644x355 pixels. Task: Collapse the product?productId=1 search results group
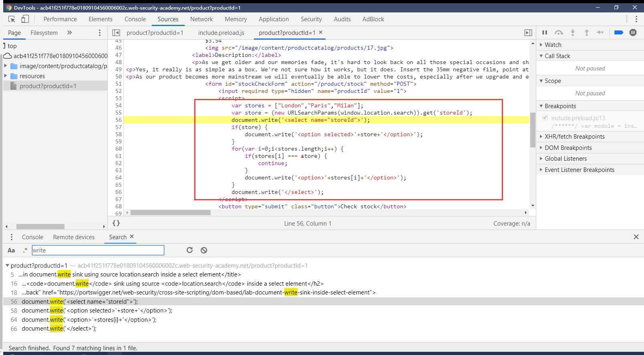pos(7,265)
